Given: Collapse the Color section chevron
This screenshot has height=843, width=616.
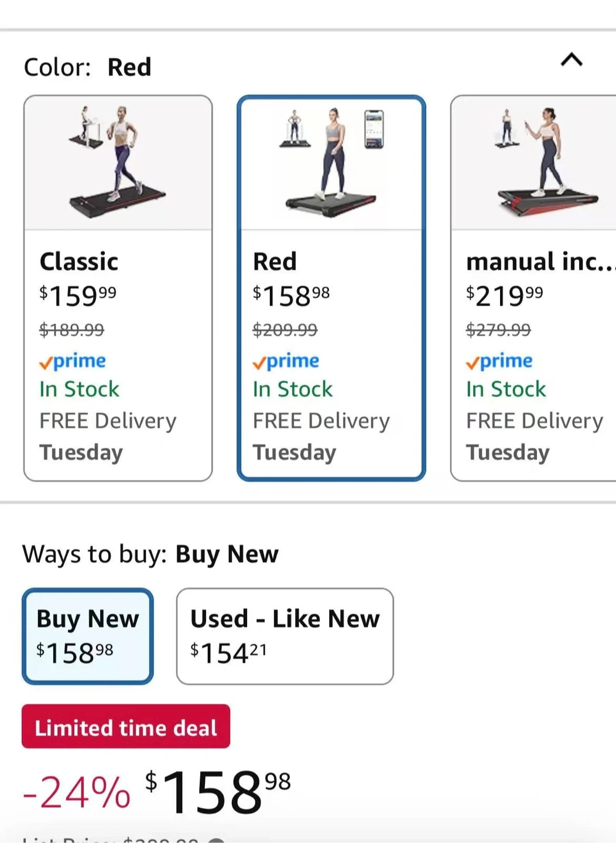Looking at the screenshot, I should click(571, 60).
